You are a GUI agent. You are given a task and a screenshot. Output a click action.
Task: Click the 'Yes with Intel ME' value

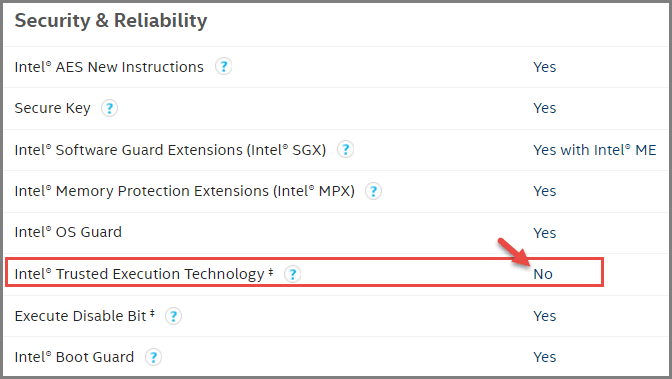pyautogui.click(x=595, y=150)
